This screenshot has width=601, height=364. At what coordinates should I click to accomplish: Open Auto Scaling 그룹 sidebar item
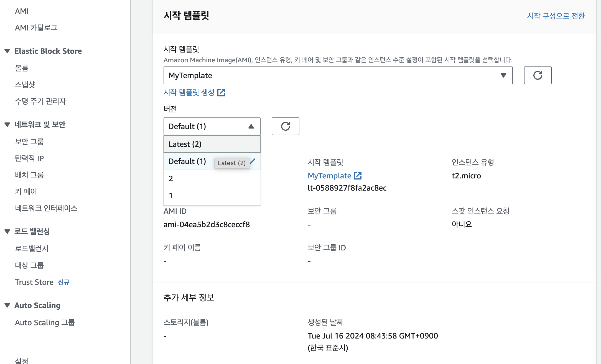[45, 322]
